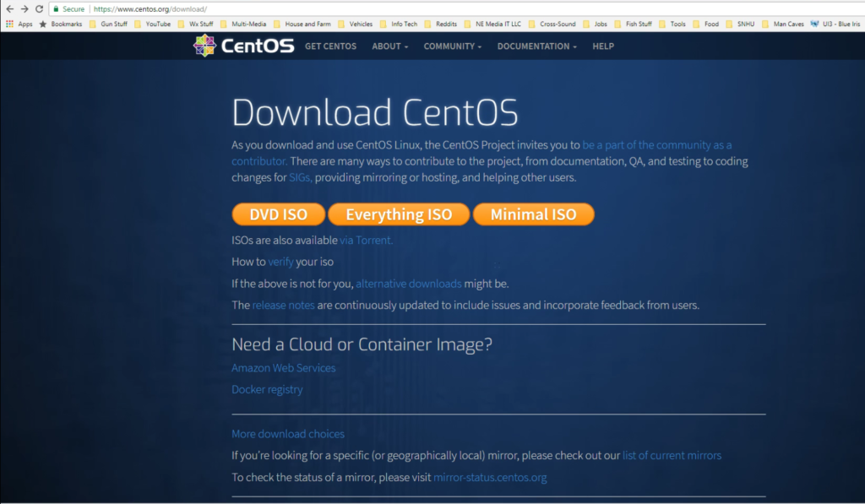Open the Fish Stuff bookmark folder

[634, 24]
